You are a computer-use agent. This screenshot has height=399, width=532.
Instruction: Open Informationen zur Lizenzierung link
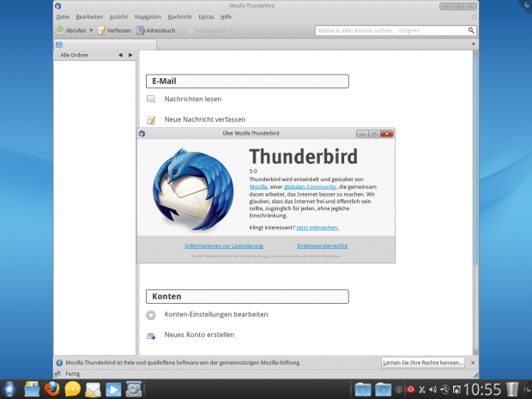pos(224,246)
